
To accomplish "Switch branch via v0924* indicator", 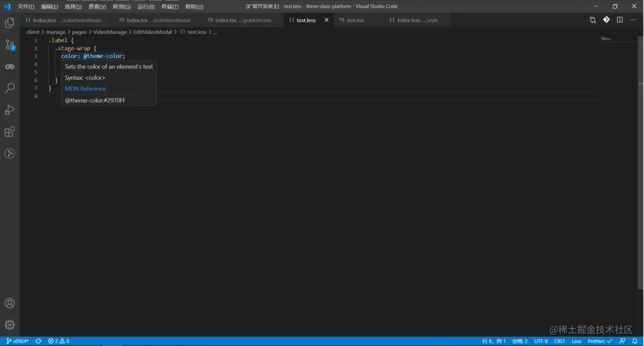I will (x=17, y=341).
